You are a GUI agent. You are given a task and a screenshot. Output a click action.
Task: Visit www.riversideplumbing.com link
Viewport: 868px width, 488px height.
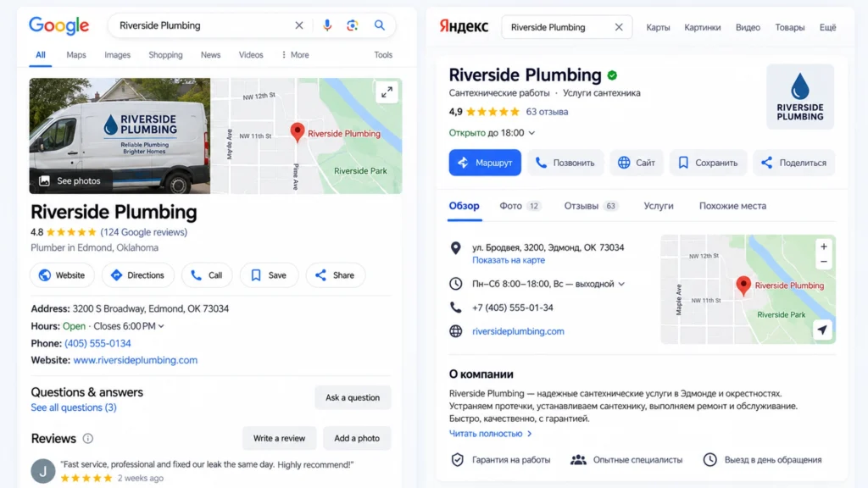(135, 360)
